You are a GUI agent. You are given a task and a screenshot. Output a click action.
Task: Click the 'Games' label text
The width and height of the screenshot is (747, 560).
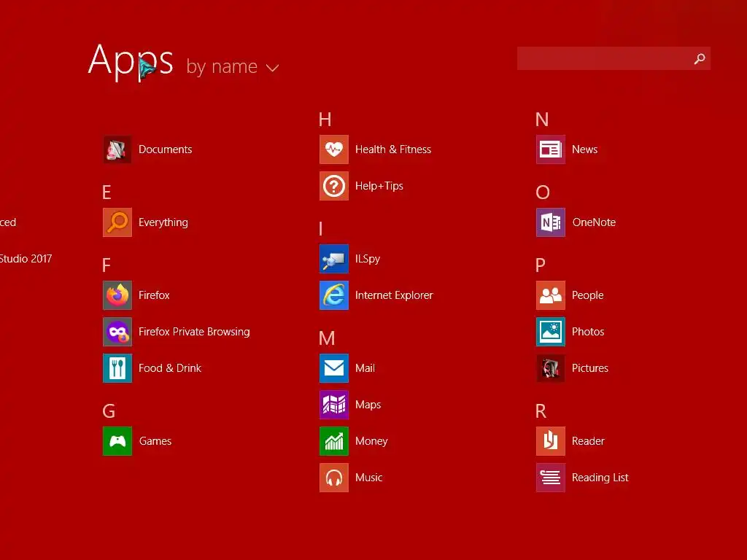[x=155, y=441]
